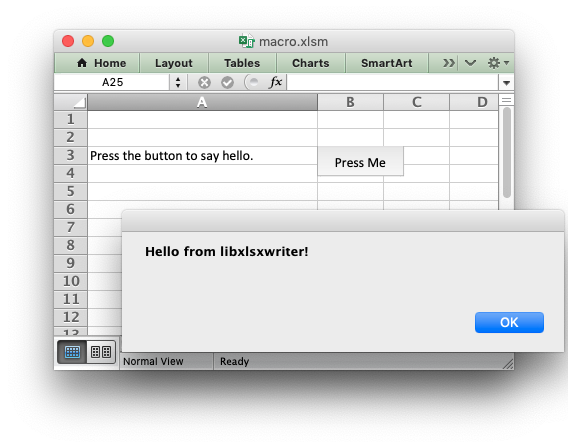The height and width of the screenshot is (448, 568).
Task: Click the Press Me macro button
Action: pos(360,162)
